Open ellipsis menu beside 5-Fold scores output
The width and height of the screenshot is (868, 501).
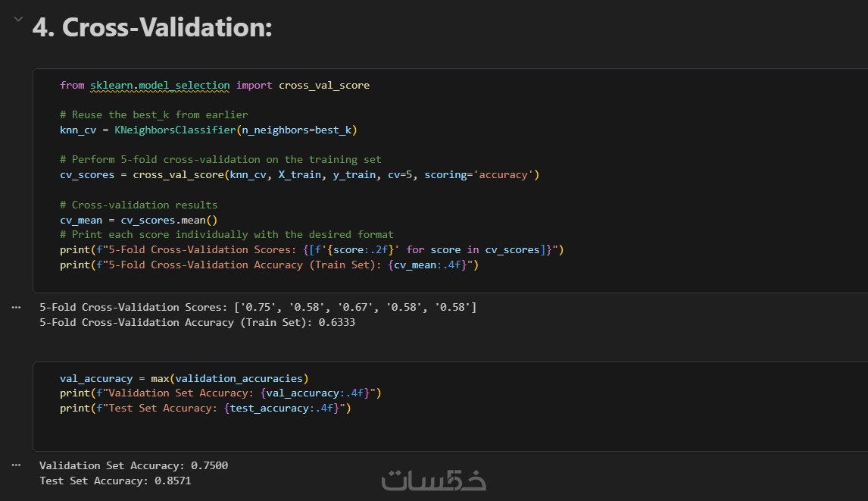point(16,307)
